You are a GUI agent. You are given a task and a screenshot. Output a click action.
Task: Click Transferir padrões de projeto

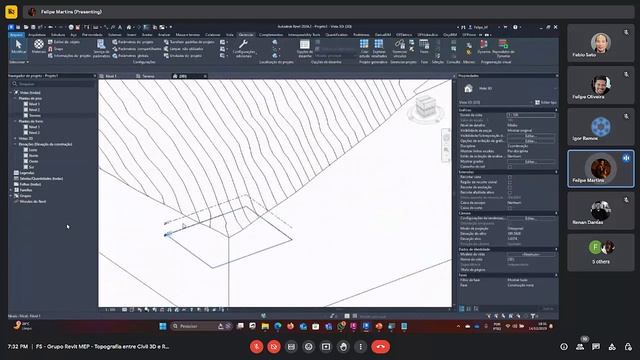[x=189, y=42]
